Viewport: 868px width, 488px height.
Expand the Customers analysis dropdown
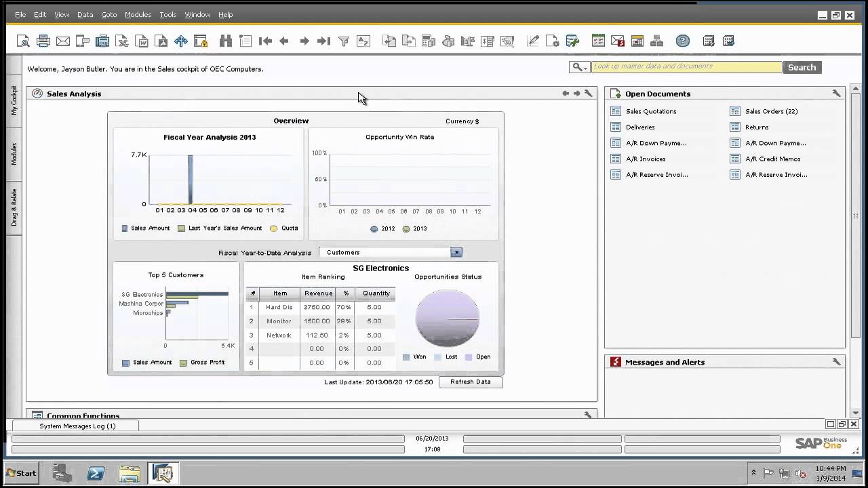pyautogui.click(x=456, y=252)
